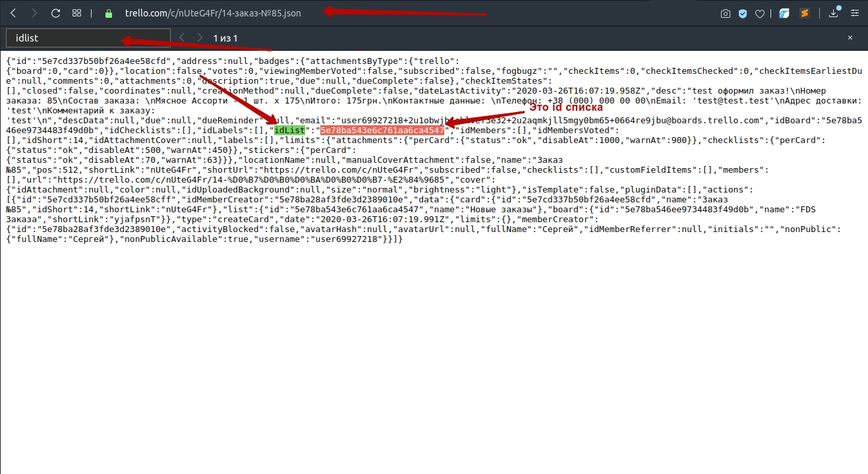Go back to the previous page
Screen dimensions: 868x474
tap(14, 13)
